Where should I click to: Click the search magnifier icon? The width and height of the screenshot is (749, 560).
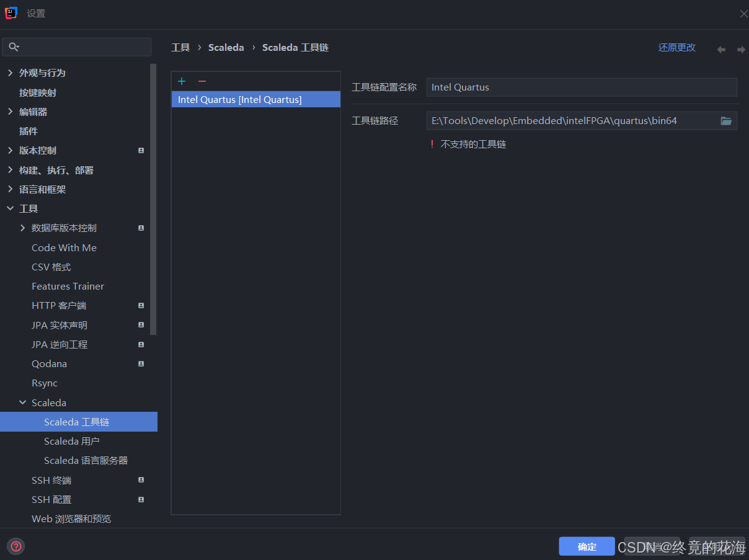(14, 47)
